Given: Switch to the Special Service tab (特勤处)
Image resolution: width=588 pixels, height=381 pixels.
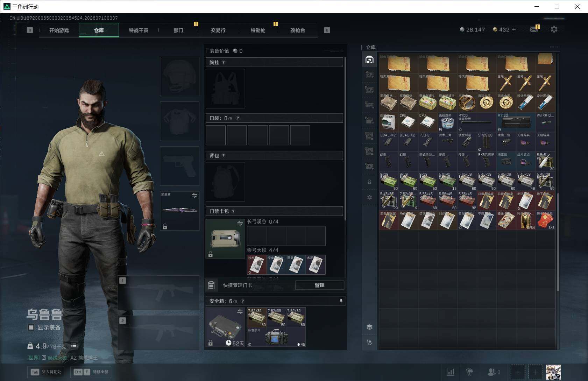Looking at the screenshot, I should tap(258, 30).
